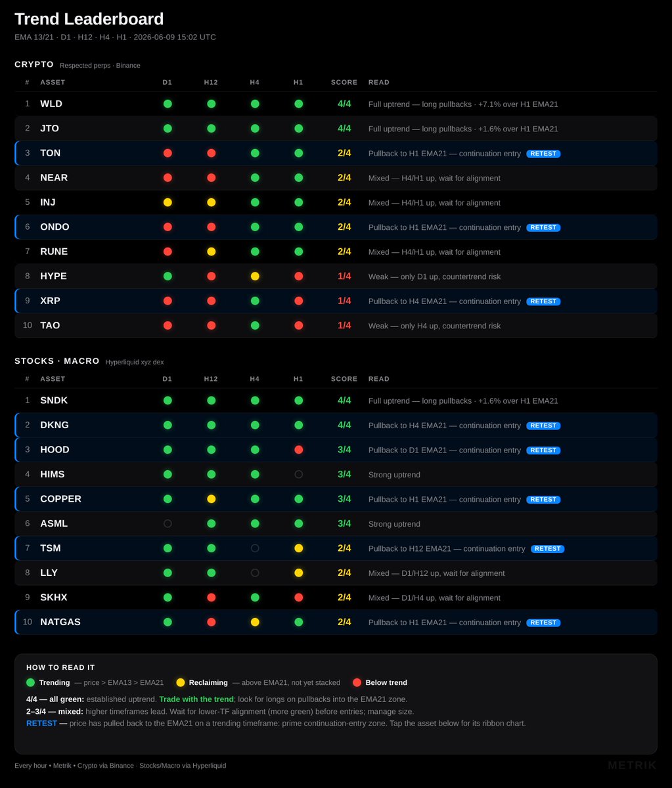Click TSM's yellow H1 reclaiming dot

pos(298,548)
